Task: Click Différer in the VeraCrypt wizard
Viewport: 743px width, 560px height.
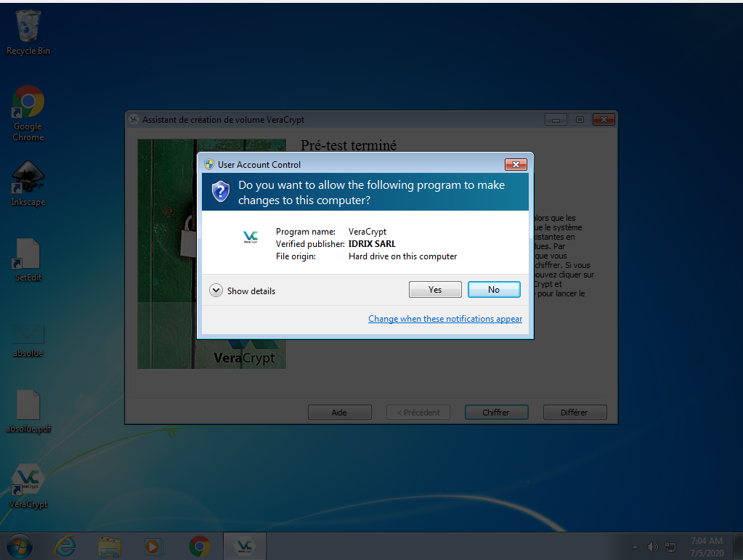Action: (574, 412)
